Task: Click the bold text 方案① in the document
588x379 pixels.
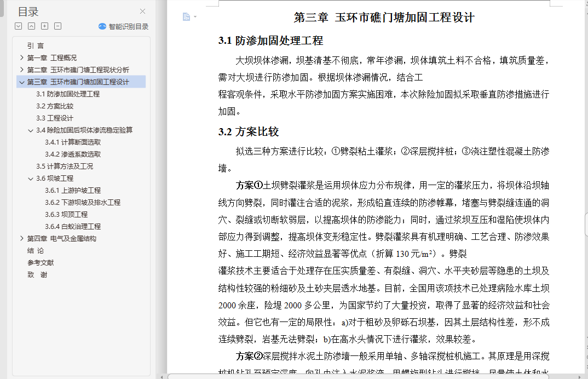Action: 249,185
